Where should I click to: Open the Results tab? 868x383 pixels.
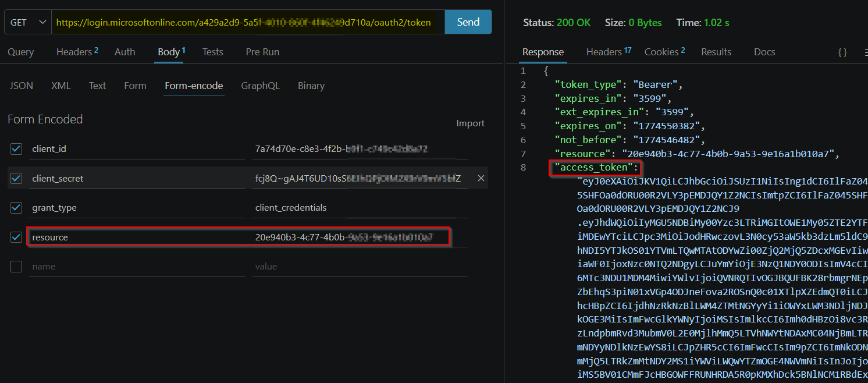pos(716,52)
